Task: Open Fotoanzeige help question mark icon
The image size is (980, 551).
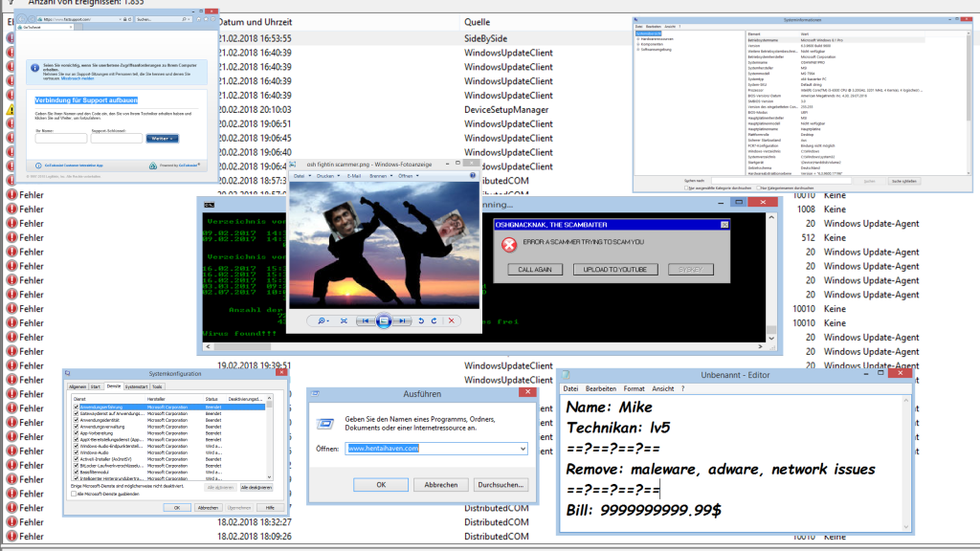Action: 473,176
